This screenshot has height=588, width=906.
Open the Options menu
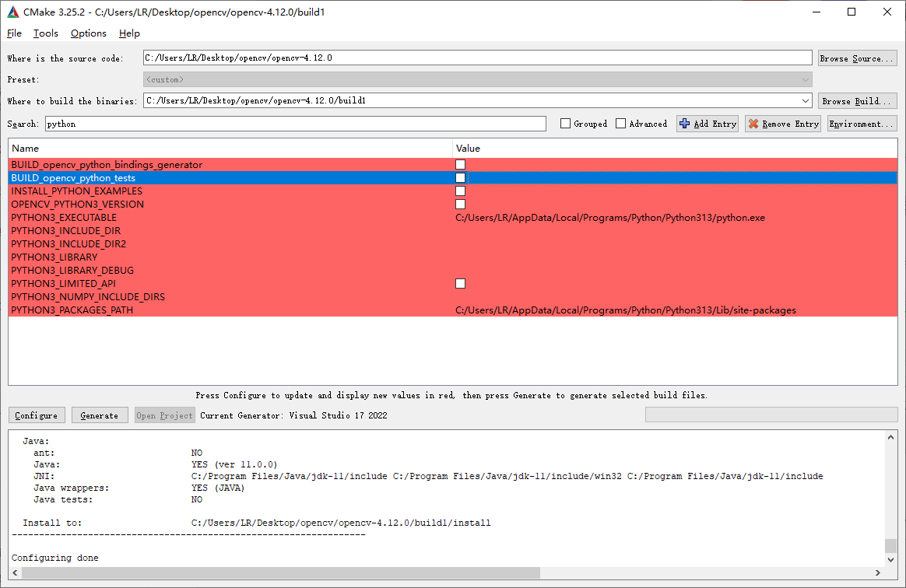(x=89, y=33)
